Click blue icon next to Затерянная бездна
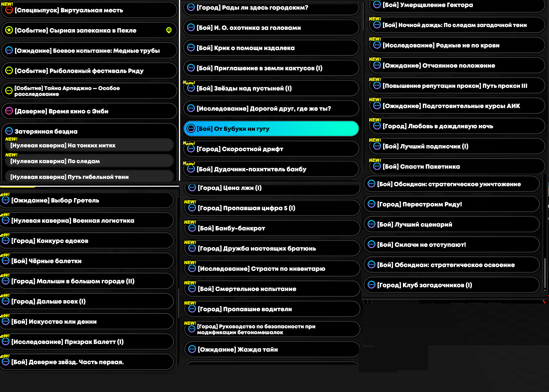The height and width of the screenshot is (392, 549). (x=9, y=131)
